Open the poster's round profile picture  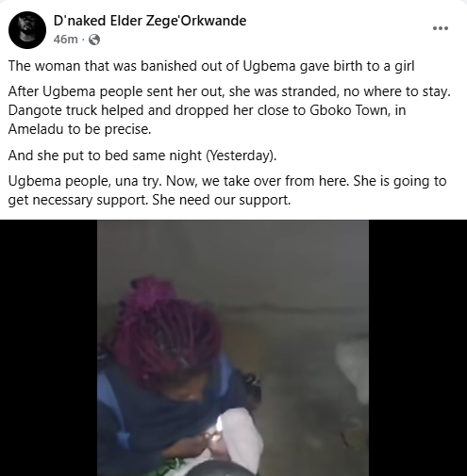pos(27,30)
